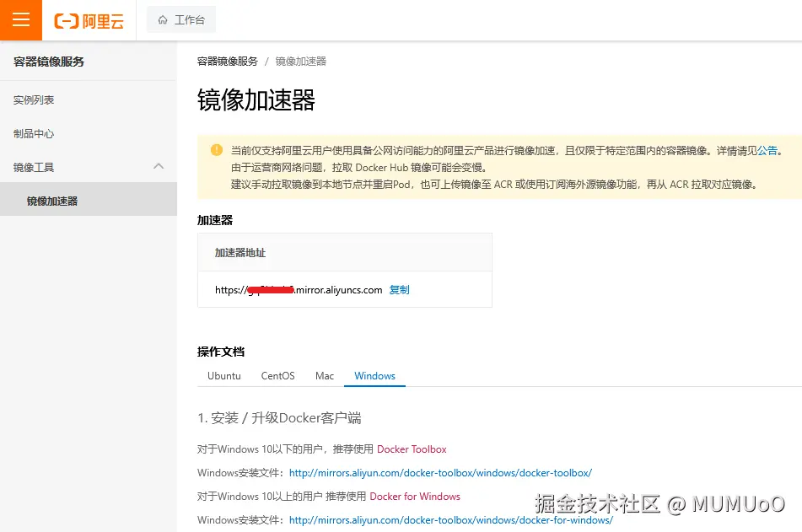Image resolution: width=802 pixels, height=532 pixels.
Task: Click the mirror.aliyuncs.com accelerator URL text
Action: click(299, 290)
